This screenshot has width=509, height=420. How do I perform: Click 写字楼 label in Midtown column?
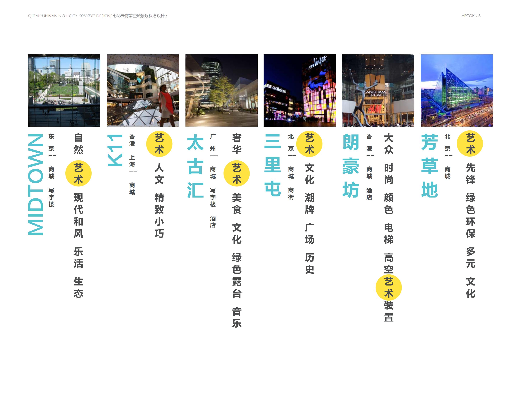(x=51, y=197)
